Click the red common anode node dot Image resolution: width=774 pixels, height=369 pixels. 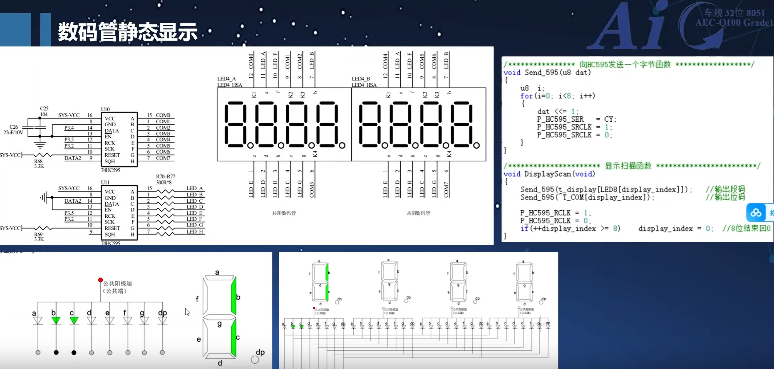[x=100, y=280]
